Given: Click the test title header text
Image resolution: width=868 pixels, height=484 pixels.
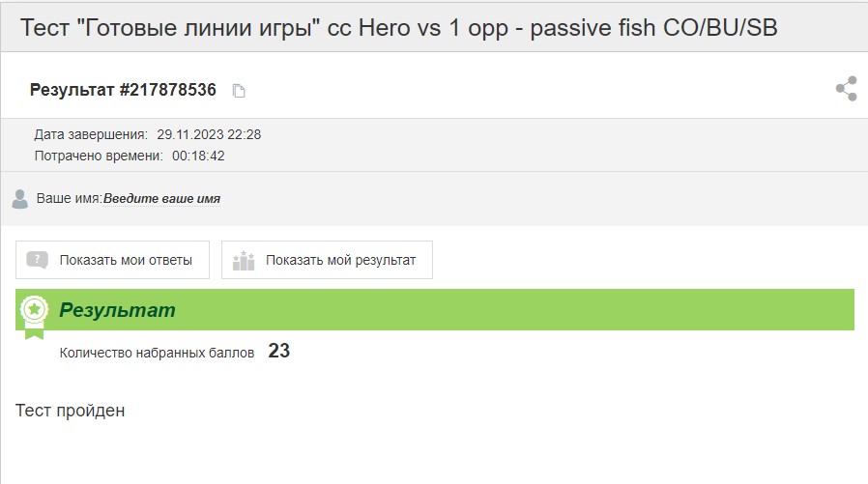Looking at the screenshot, I should tap(398, 28).
